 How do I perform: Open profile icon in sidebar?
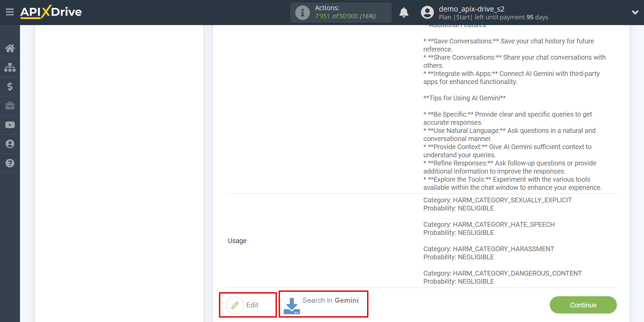10,144
